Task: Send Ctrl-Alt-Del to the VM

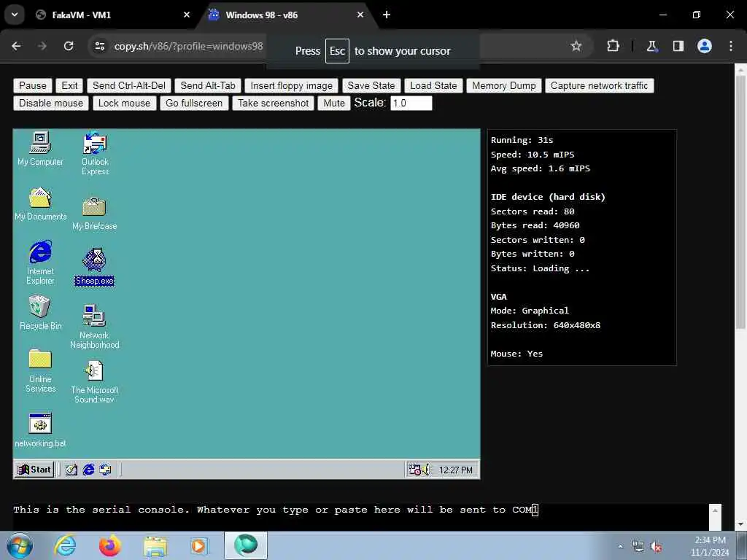Action: 129,86
